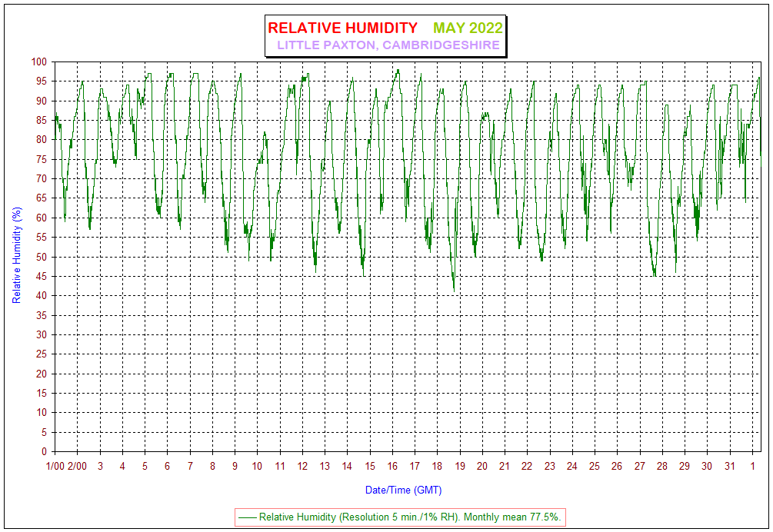Click the x-axis date label 6
The width and height of the screenshot is (773, 532).
tap(167, 466)
